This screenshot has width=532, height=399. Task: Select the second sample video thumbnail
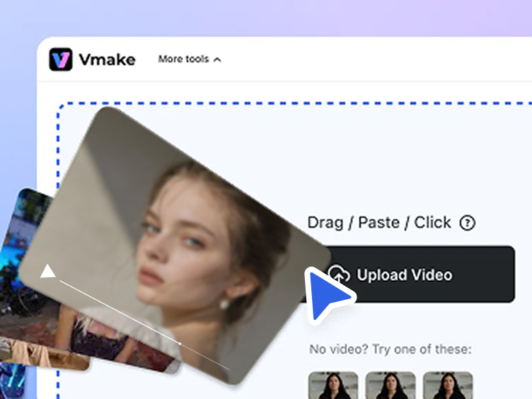[391, 385]
